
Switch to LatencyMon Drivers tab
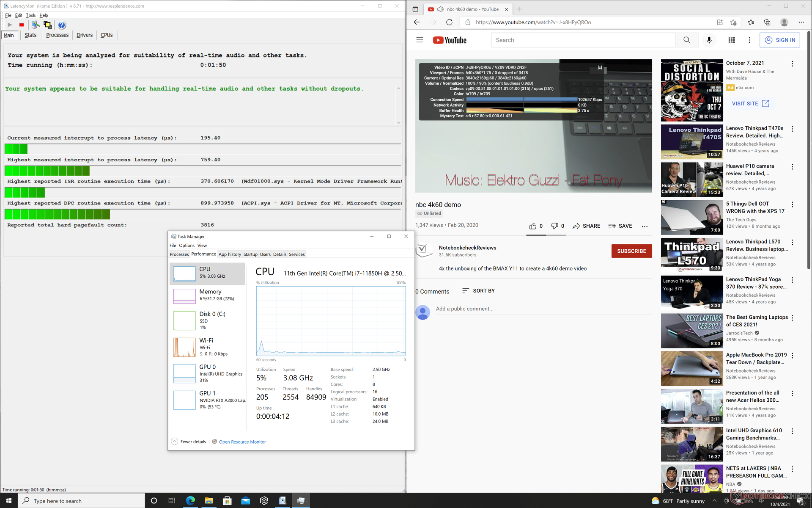tap(85, 35)
